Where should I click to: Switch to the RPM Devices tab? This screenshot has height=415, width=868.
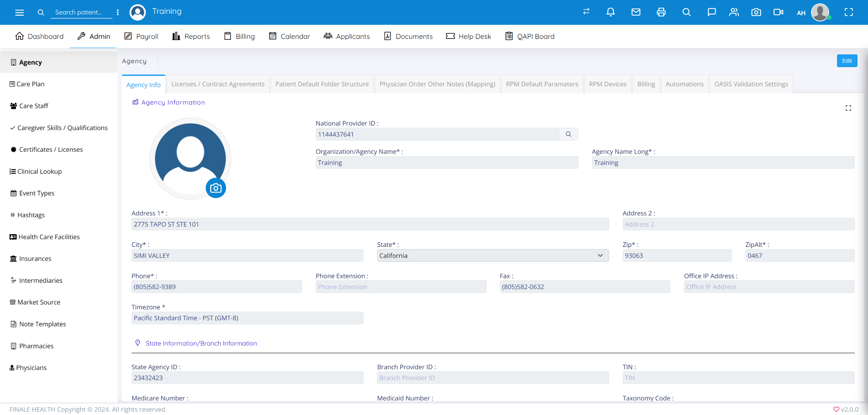tap(607, 84)
